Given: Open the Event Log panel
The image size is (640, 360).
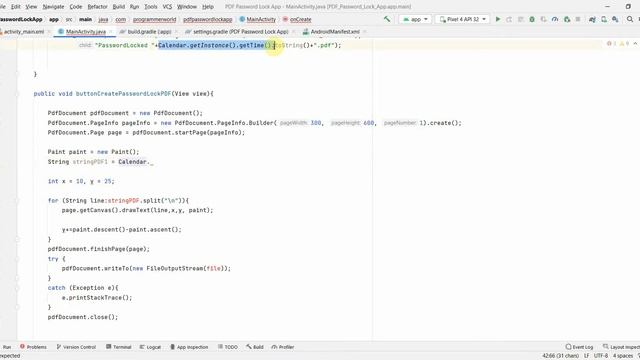Looking at the screenshot, I should tap(579, 347).
